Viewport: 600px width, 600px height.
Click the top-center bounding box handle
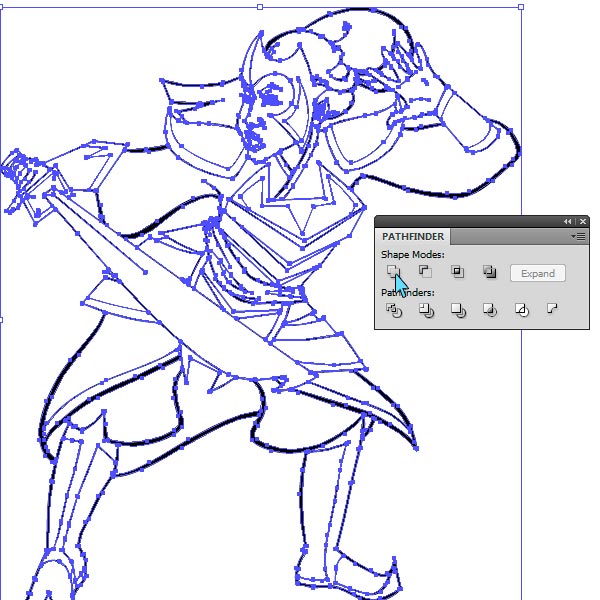[x=260, y=7]
